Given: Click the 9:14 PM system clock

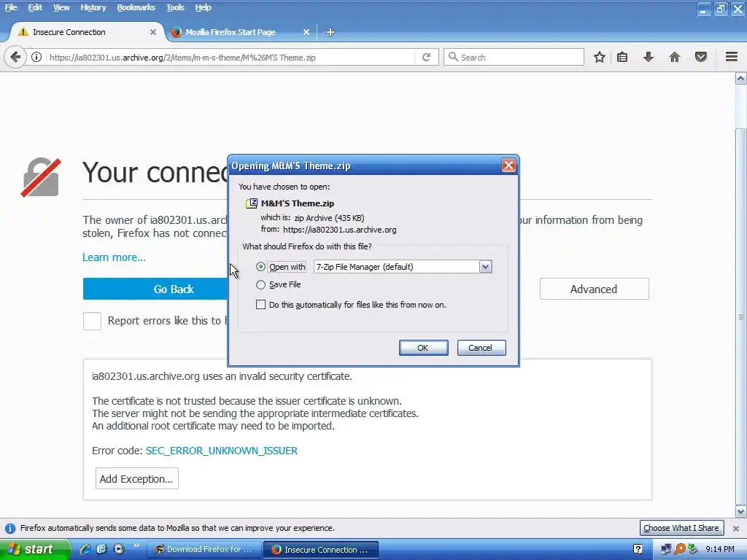Looking at the screenshot, I should pyautogui.click(x=720, y=550).
